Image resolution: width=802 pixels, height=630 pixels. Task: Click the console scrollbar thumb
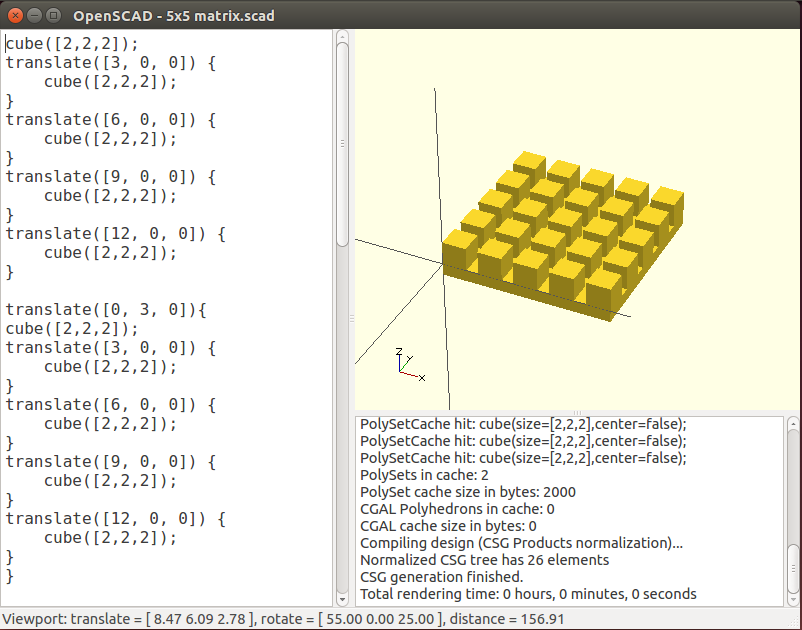pyautogui.click(x=793, y=568)
